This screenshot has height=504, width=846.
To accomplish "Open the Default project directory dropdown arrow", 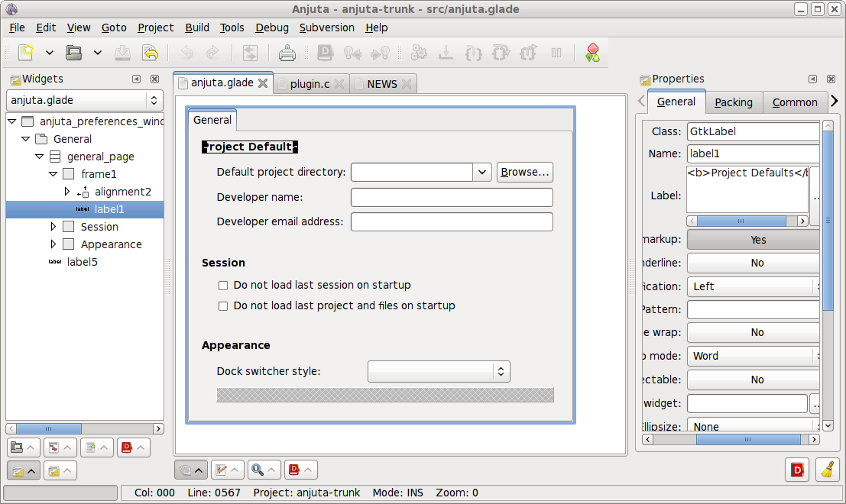I will pos(482,172).
